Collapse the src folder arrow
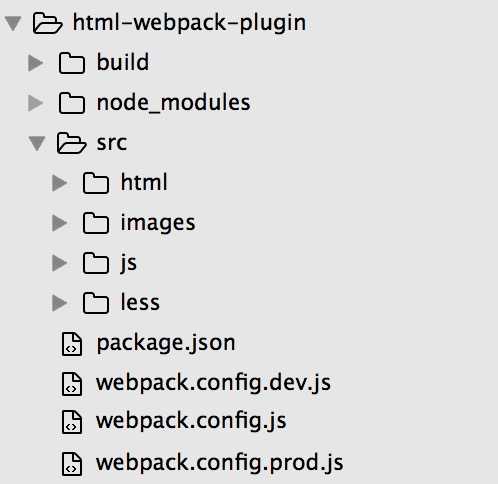498x484 pixels. pyautogui.click(x=37, y=143)
